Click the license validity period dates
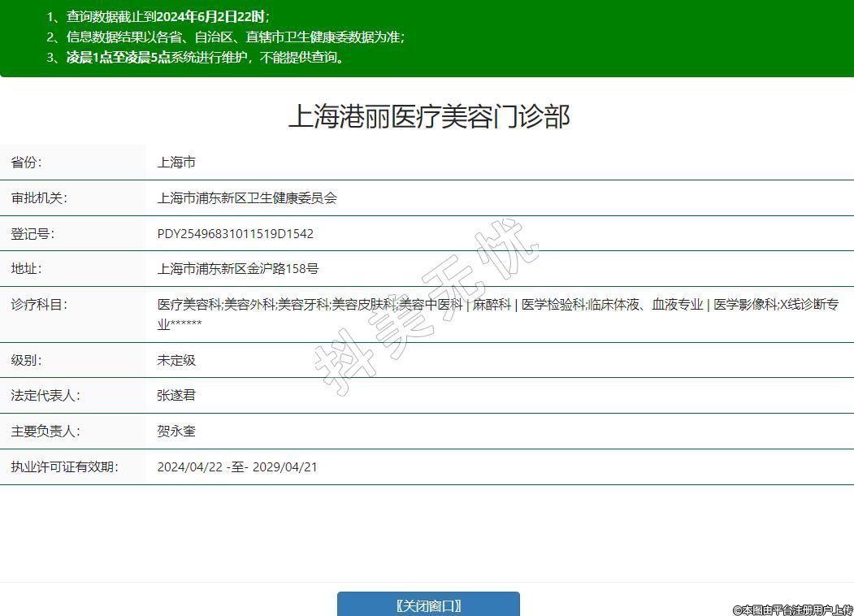Viewport: 854px width, 616px height. tap(237, 467)
